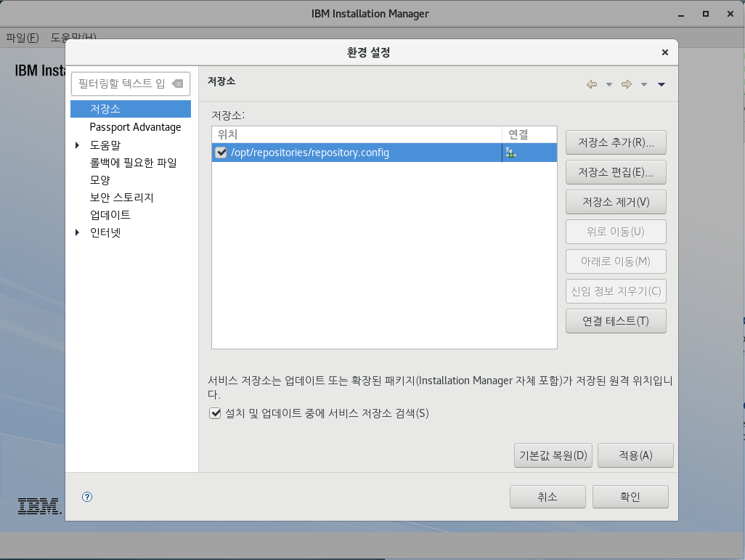The height and width of the screenshot is (560, 745).
Task: Click 저장소 편집(E)... button
Action: point(616,172)
